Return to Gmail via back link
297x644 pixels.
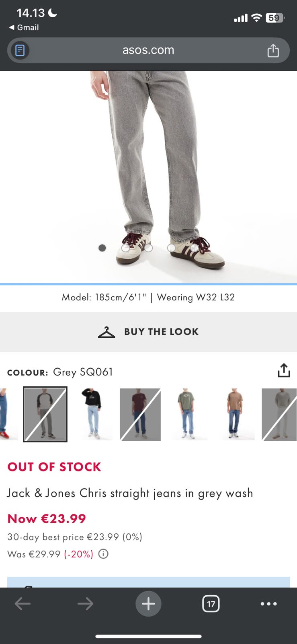[x=24, y=27]
